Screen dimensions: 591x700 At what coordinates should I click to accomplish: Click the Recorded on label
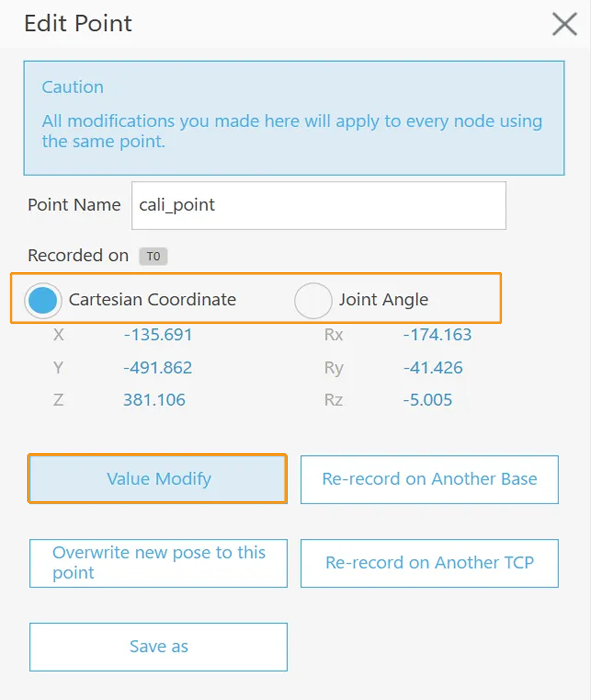coord(78,255)
